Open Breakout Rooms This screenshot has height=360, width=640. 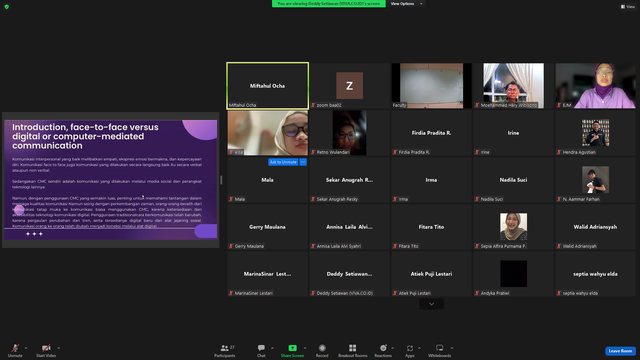[353, 350]
